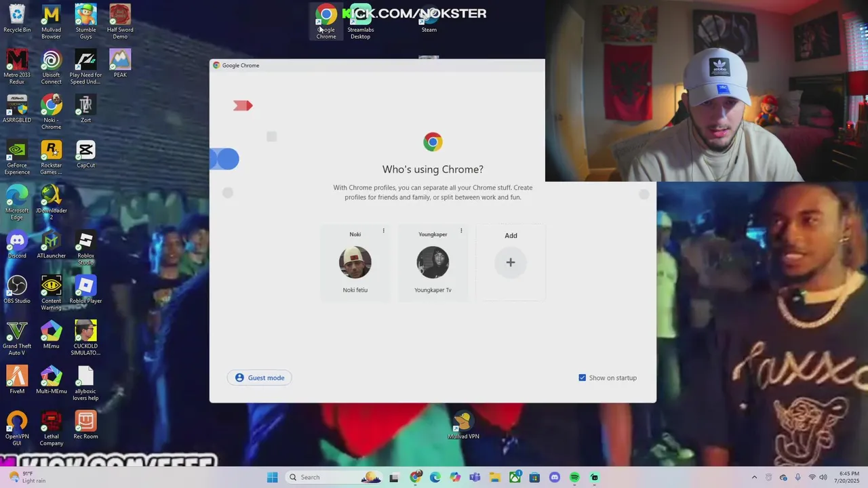The height and width of the screenshot is (488, 868).
Task: Launch Metro 2033 Redux
Action: coord(17,67)
